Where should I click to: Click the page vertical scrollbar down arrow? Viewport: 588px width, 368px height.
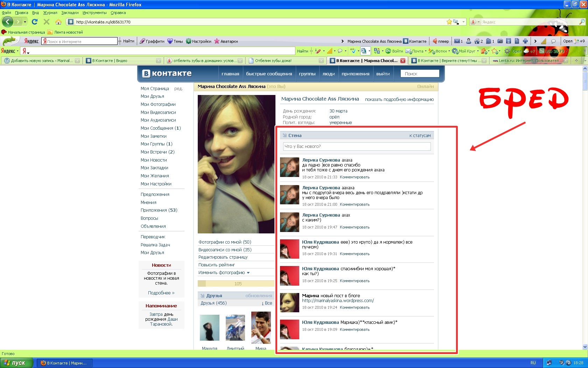(x=585, y=347)
